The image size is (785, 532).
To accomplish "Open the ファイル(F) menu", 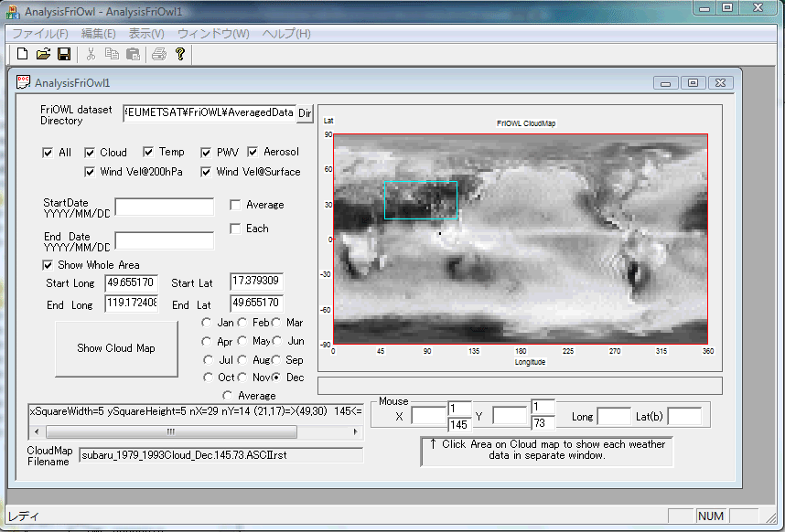I will tap(39, 34).
